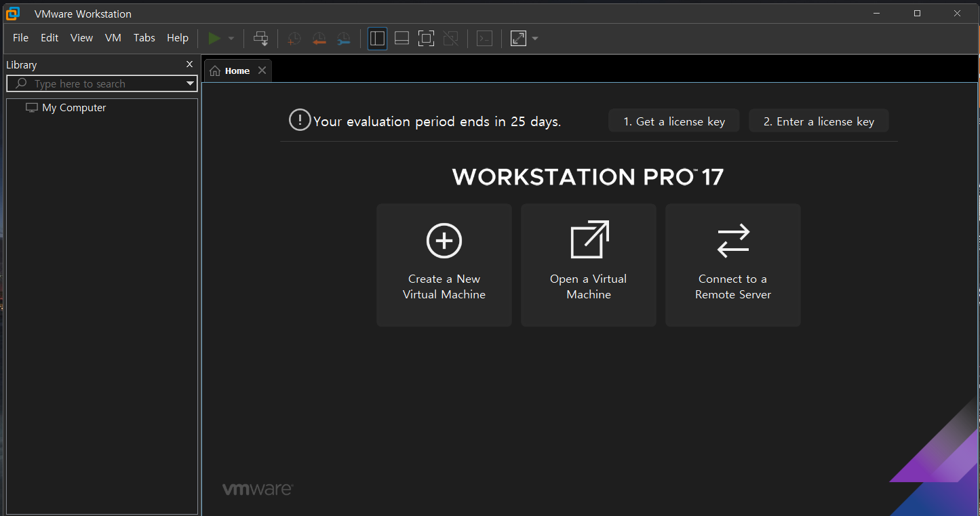Click the Enter Full Screen mode icon

(x=426, y=39)
